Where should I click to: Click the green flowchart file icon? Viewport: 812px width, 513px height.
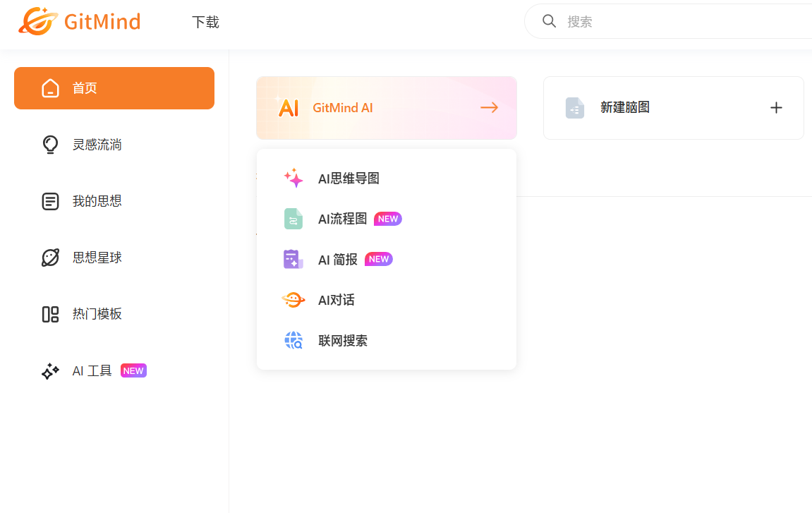[293, 219]
